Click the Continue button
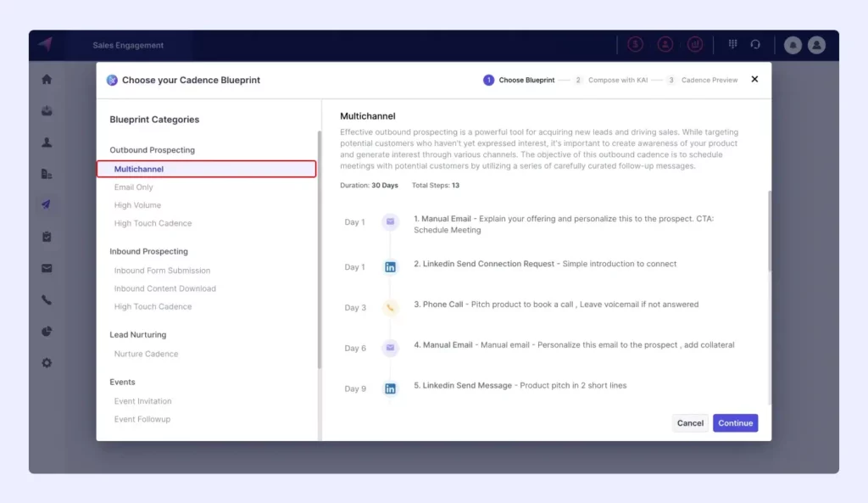 click(735, 423)
